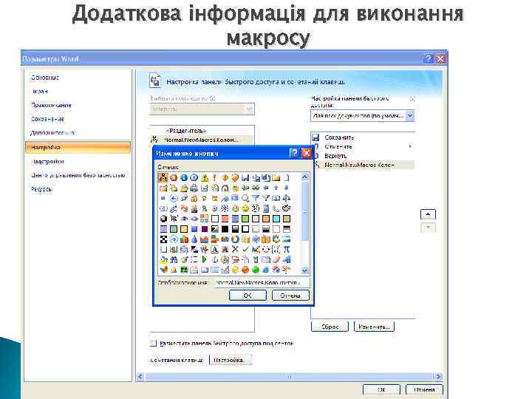Expand the arrow beside 'Отменить' command
The image size is (532, 399).
coord(410,146)
